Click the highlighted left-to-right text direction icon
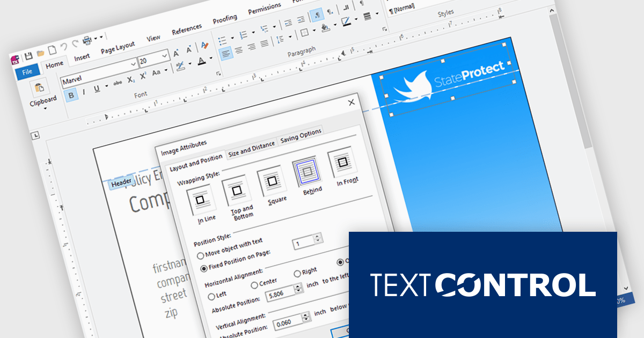The image size is (644, 338). 316,15
